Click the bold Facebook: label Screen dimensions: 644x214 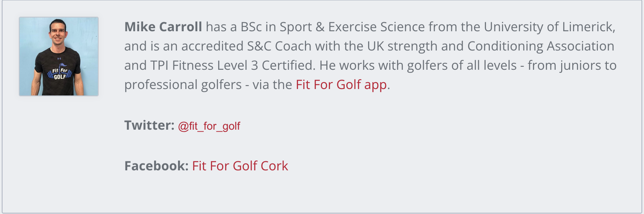[156, 166]
